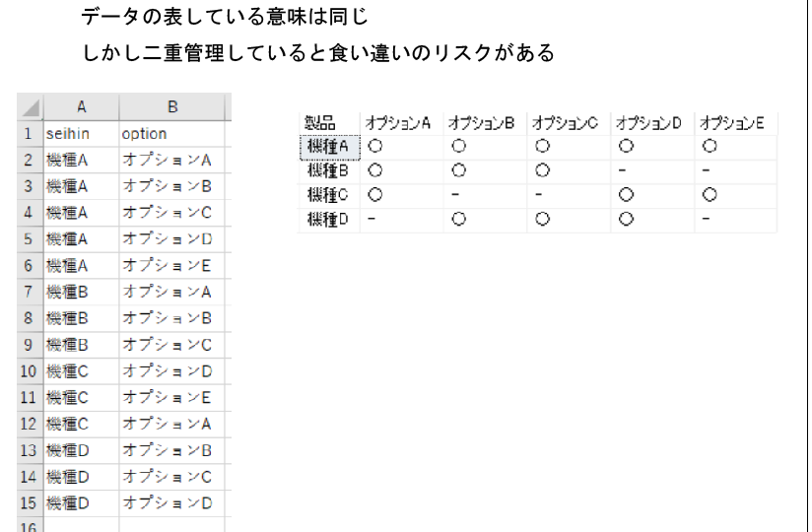Click circle for 機種C under オプションA
The width and height of the screenshot is (812, 532).
click(x=374, y=195)
